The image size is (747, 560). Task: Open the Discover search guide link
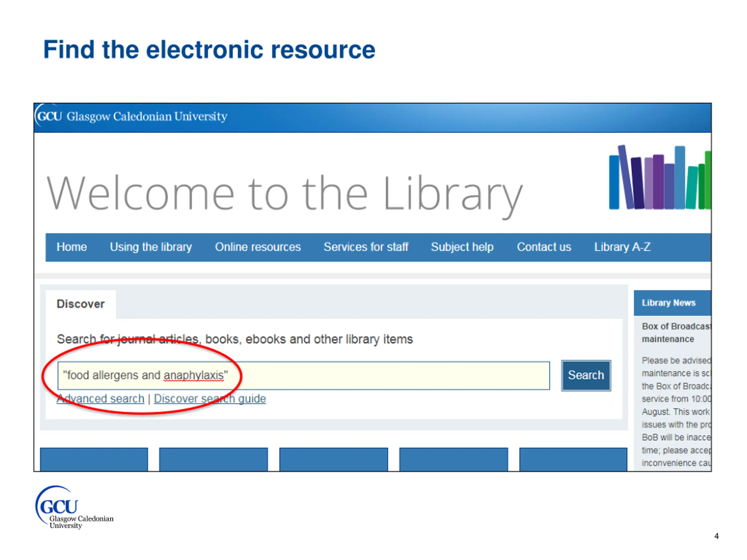pos(210,399)
